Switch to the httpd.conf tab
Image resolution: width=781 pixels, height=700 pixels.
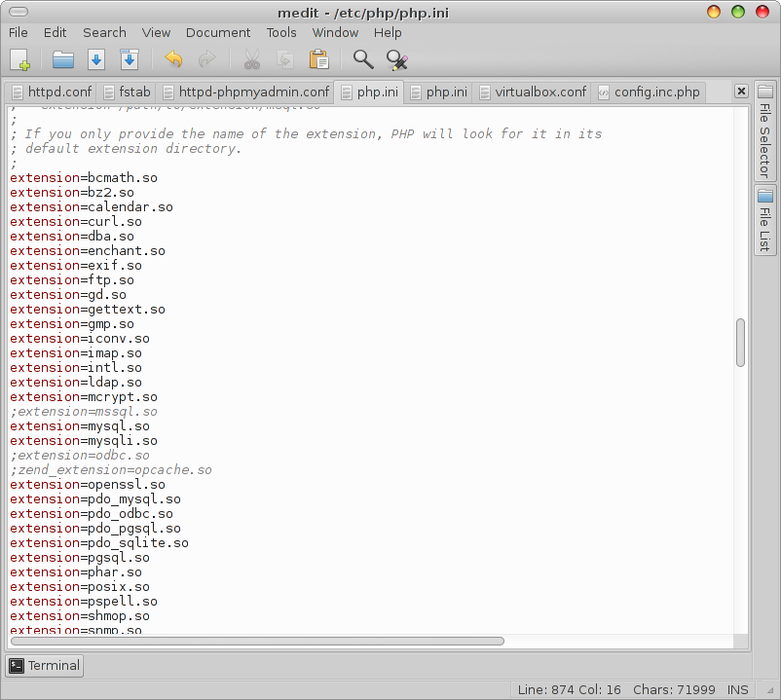(52, 92)
